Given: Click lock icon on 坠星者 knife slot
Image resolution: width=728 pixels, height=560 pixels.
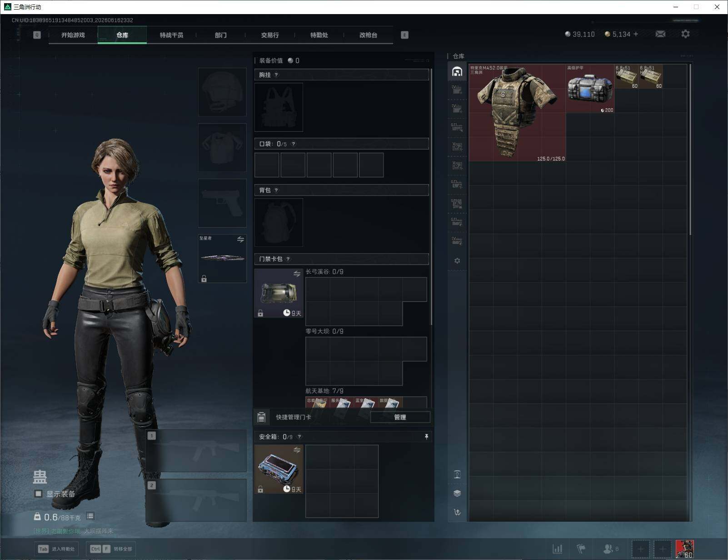Looking at the screenshot, I should [x=204, y=279].
